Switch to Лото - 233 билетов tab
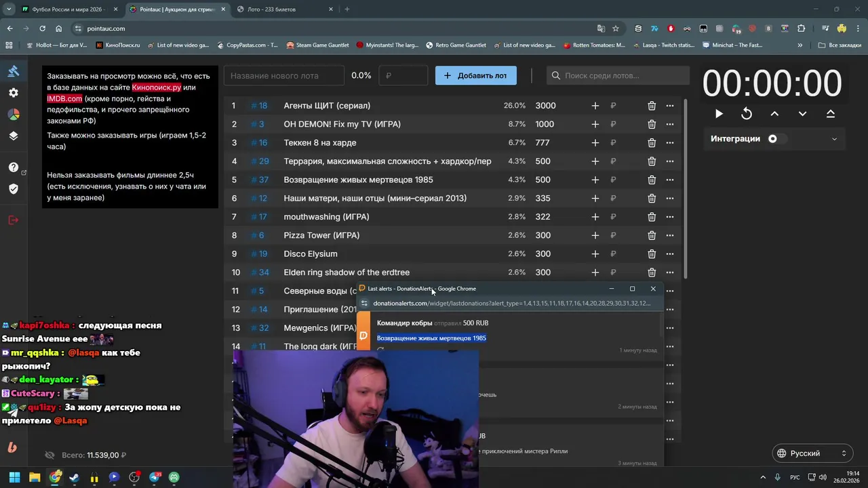 point(285,9)
